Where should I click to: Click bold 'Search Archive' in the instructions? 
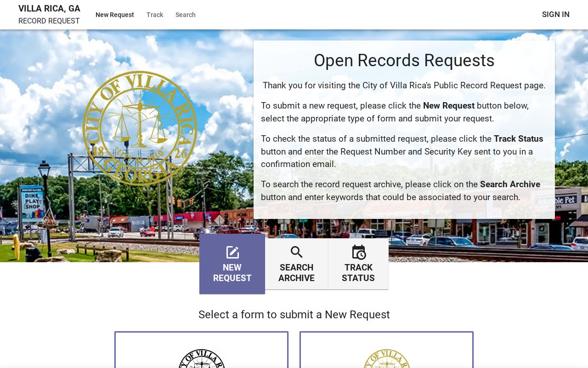pos(510,184)
